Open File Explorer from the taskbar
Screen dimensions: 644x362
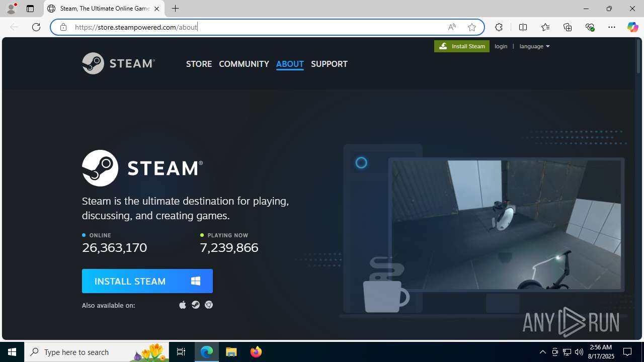coord(231,352)
